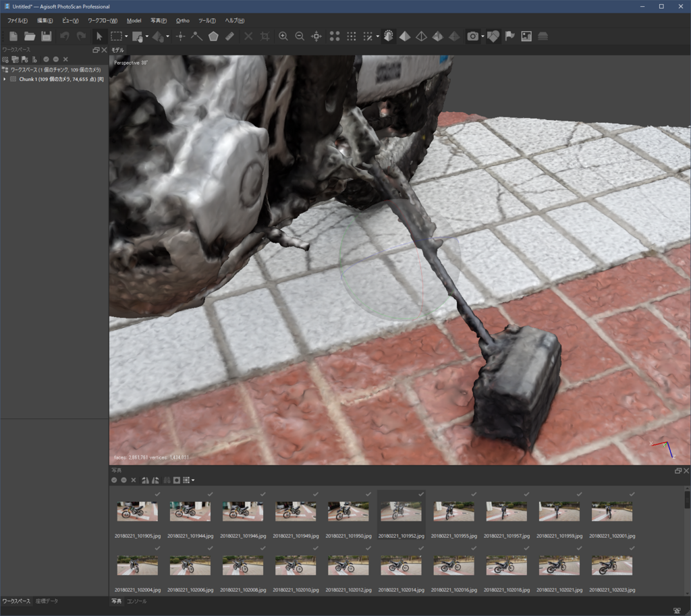
Task: Open the Model menu
Action: click(134, 21)
